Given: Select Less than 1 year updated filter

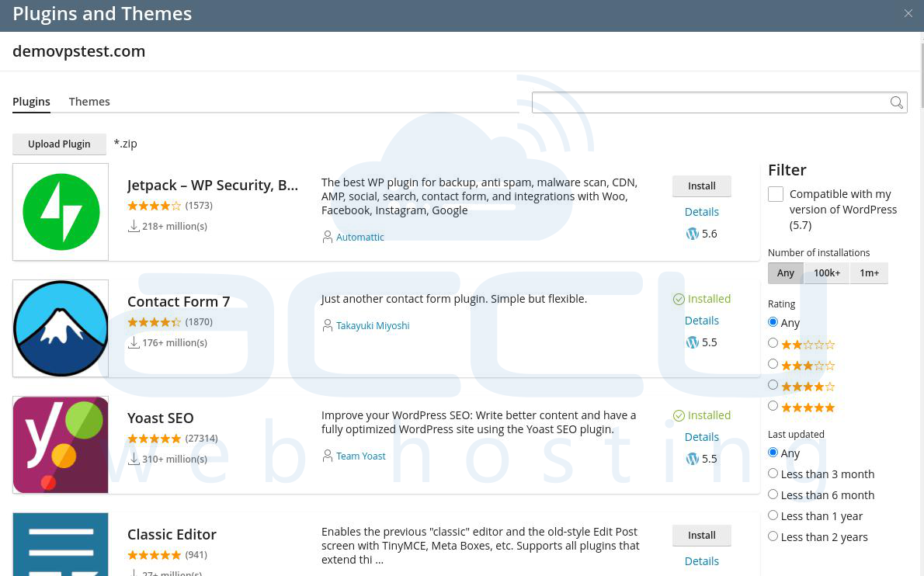Looking at the screenshot, I should [773, 515].
